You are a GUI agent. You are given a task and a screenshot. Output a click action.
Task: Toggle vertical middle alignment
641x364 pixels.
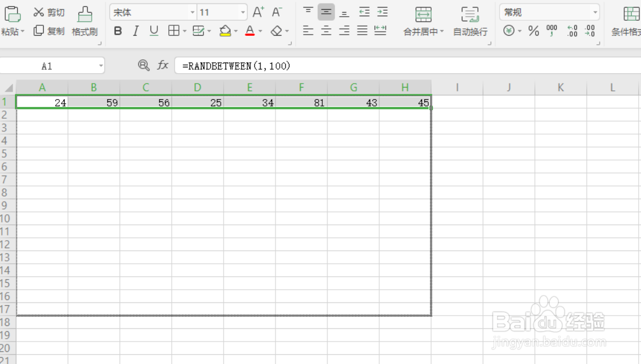pos(326,12)
